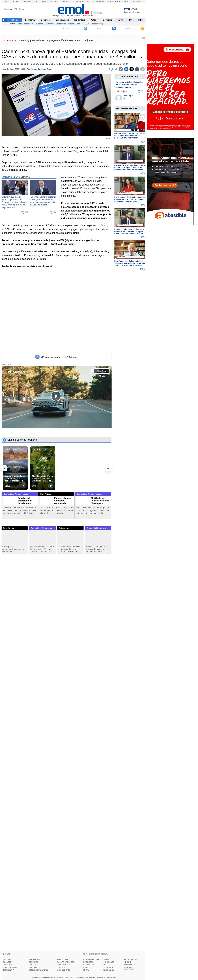Image resolution: width=198 pixels, height=980 pixels.
Task: Open the weather Clima icon
Action: (16, 9)
